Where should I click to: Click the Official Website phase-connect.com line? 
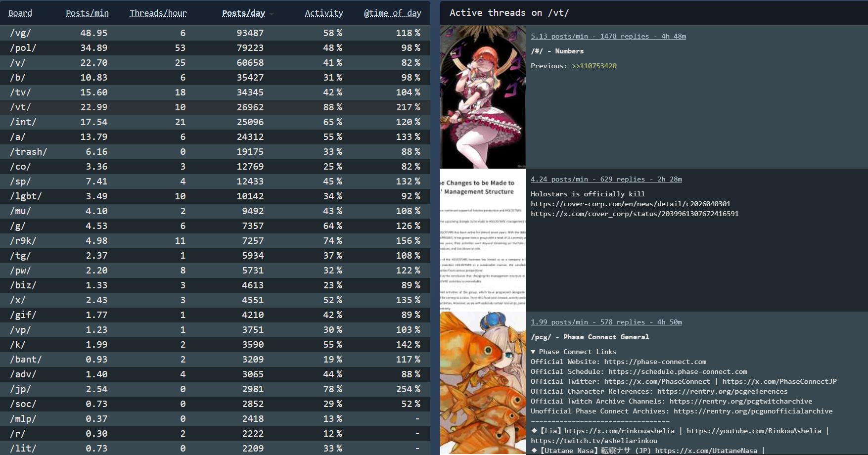click(619, 362)
